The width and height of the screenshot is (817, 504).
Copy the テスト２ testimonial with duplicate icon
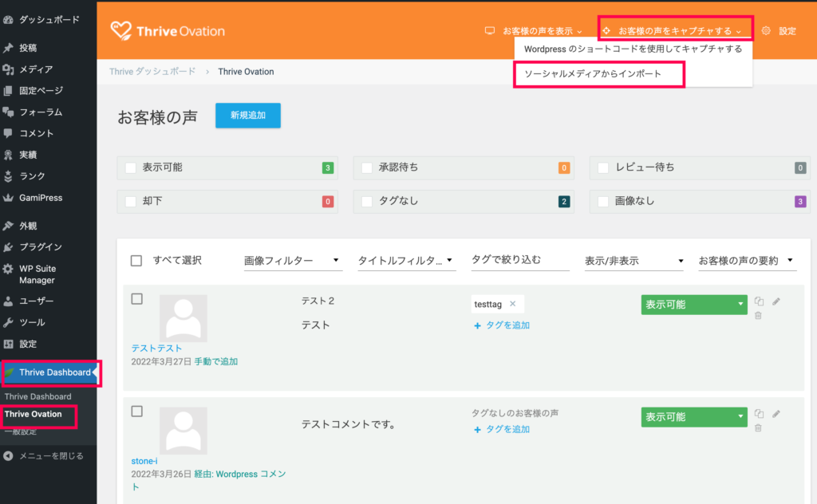(x=760, y=301)
